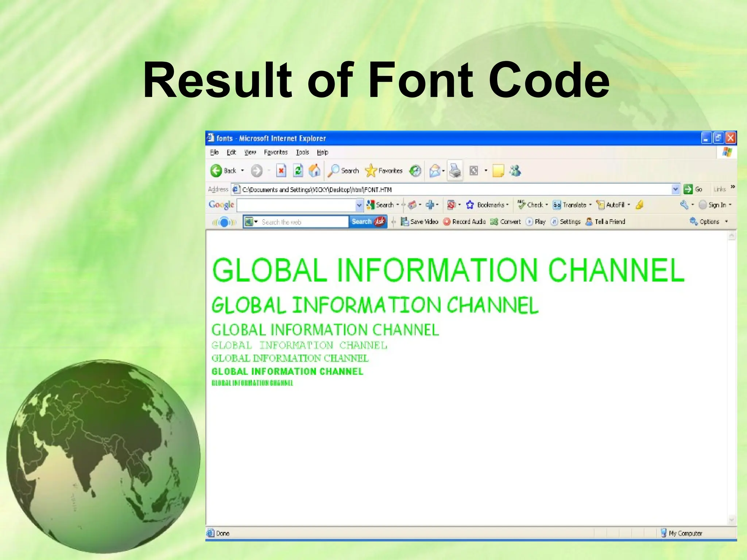Go to Home page icon
This screenshot has width=747, height=560.
coord(314,171)
